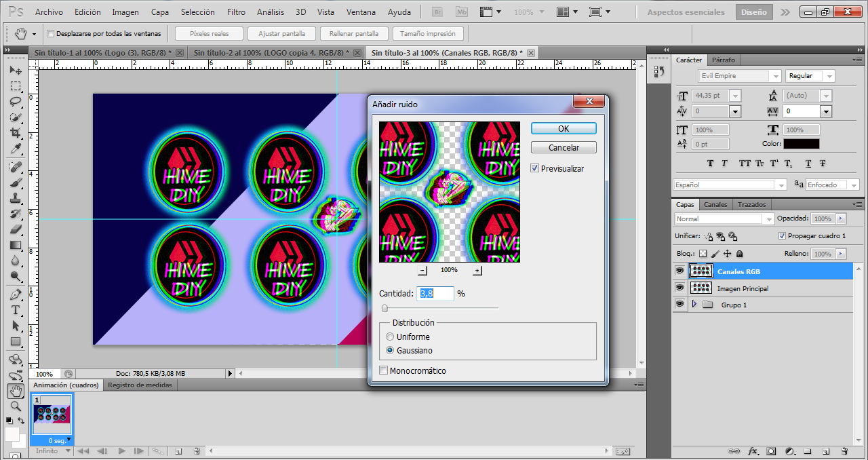Select the Hand tool in toolbox
The height and width of the screenshot is (460, 868).
(x=16, y=391)
